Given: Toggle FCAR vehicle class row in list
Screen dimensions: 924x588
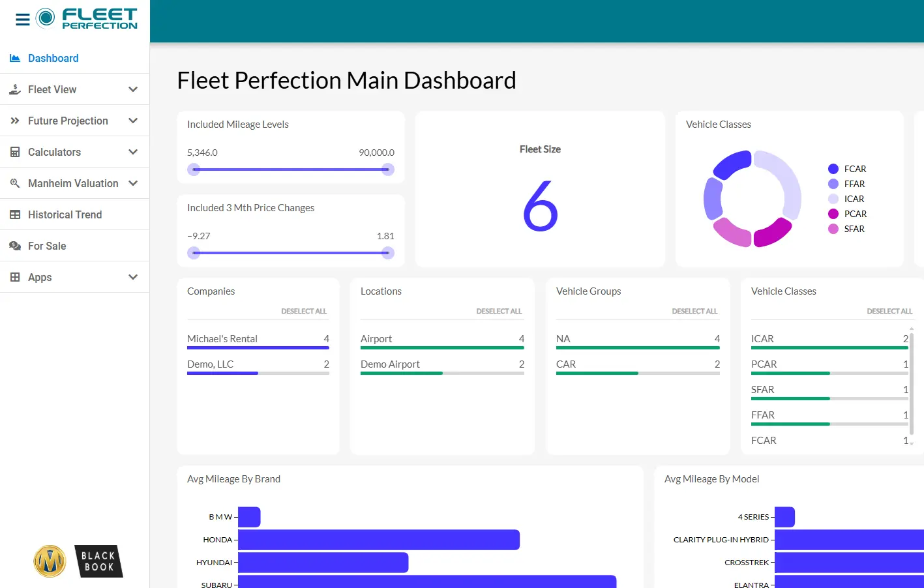Looking at the screenshot, I should pyautogui.click(x=829, y=441).
